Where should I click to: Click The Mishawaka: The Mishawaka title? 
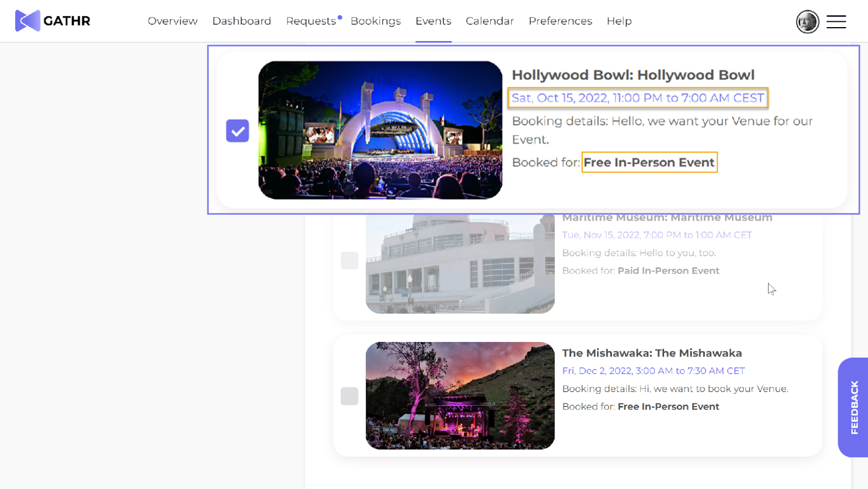pos(652,353)
